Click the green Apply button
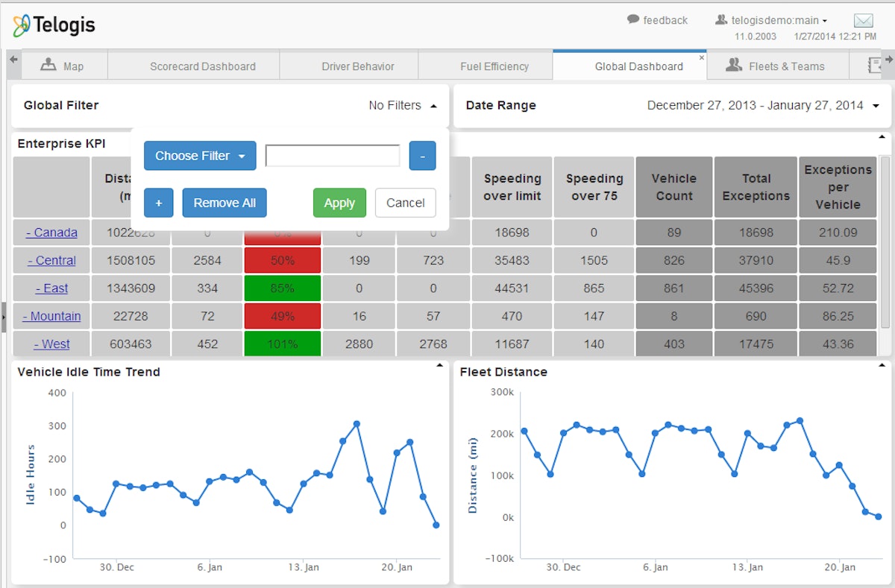The height and width of the screenshot is (588, 895). [x=339, y=203]
